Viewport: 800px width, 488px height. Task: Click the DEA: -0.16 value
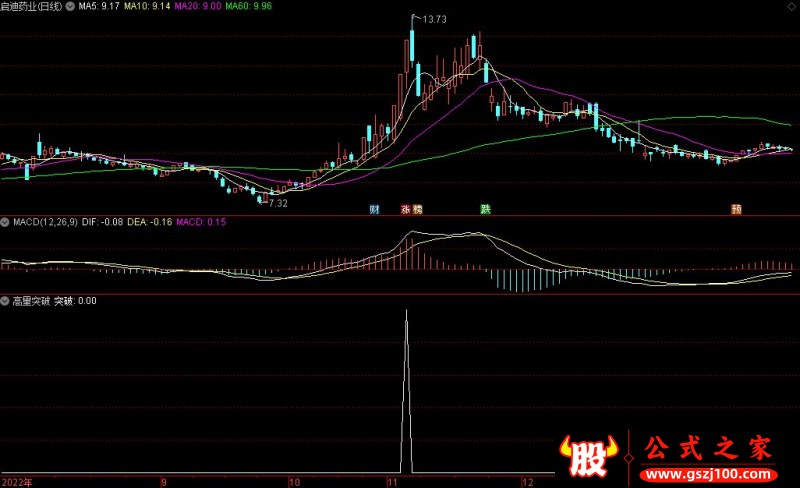(x=149, y=222)
